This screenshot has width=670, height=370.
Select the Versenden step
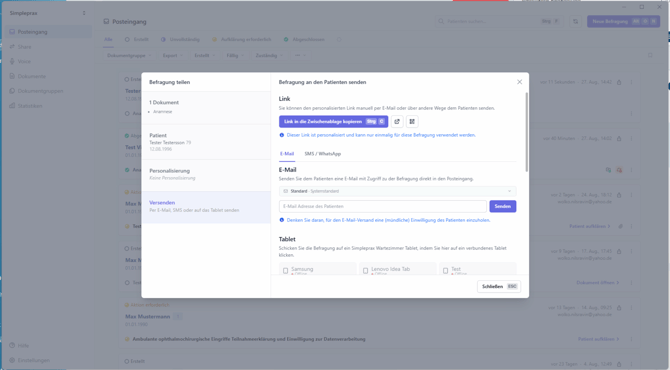[x=206, y=207]
